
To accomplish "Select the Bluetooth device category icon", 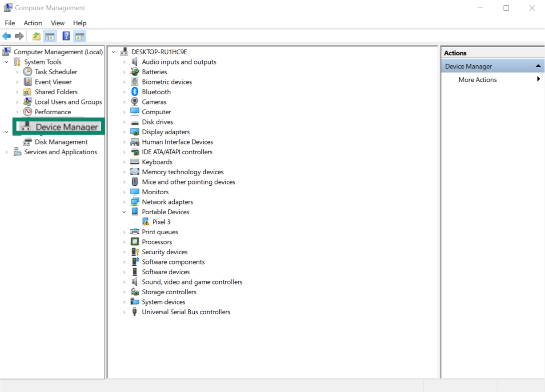I will (x=135, y=92).
